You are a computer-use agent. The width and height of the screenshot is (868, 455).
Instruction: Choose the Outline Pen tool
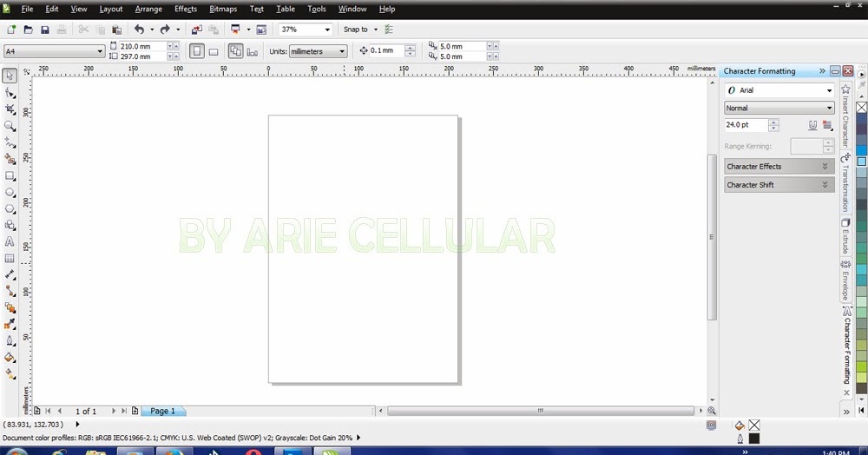point(10,341)
